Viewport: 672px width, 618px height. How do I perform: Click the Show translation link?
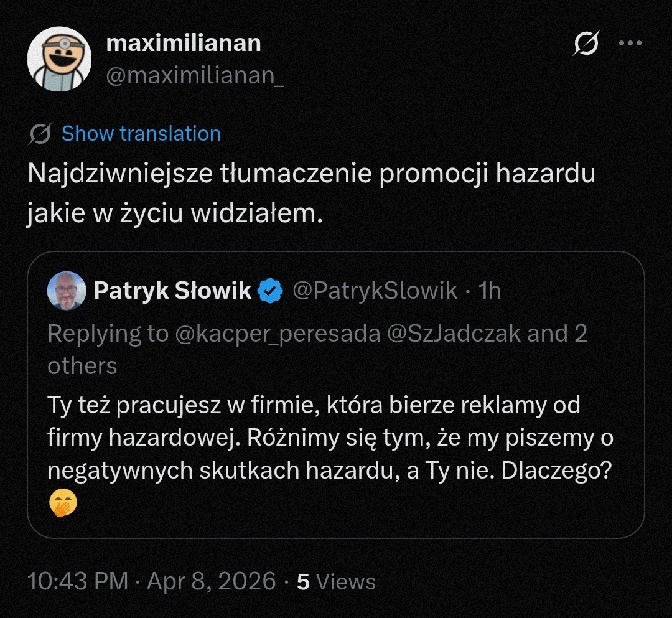(x=141, y=134)
